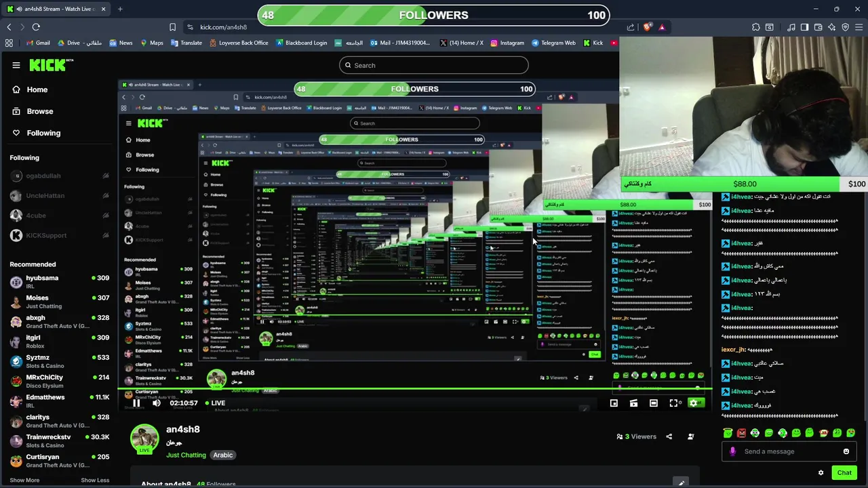Open the browser main menu icon
The height and width of the screenshot is (488, 868).
[859, 27]
